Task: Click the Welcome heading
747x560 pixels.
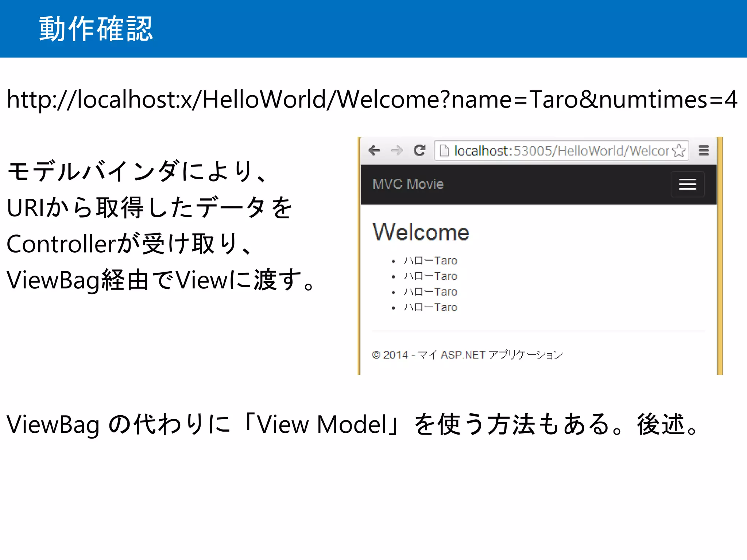Action: 421,232
